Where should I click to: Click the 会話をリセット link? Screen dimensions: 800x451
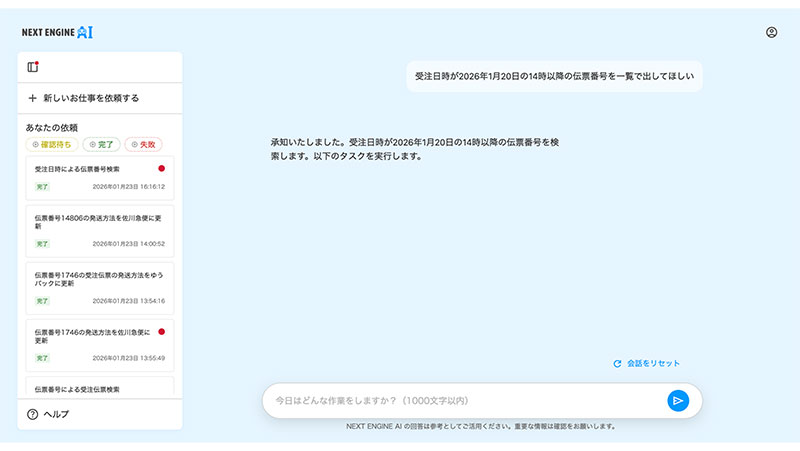click(x=653, y=364)
